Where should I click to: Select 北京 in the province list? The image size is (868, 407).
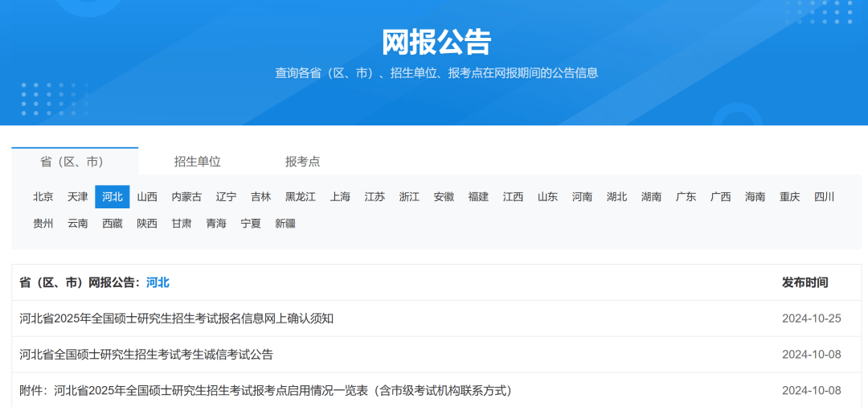tap(43, 196)
